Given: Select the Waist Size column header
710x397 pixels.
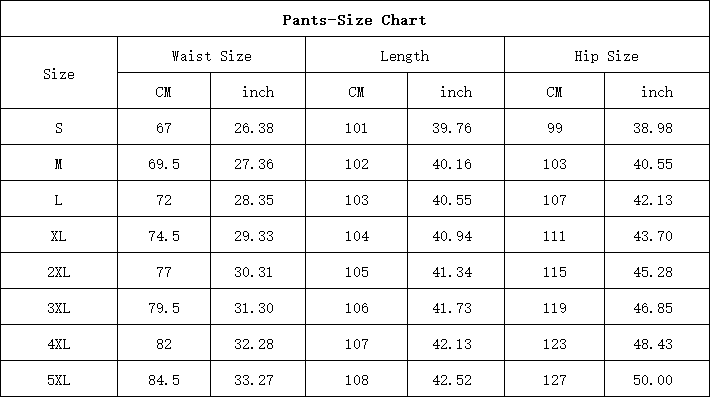Looking at the screenshot, I should (x=211, y=56).
